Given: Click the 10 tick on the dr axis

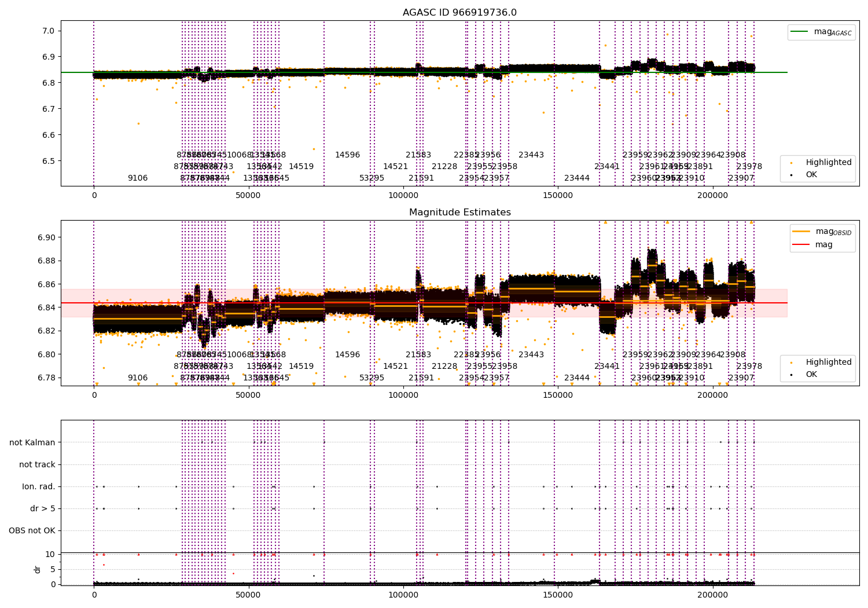Looking at the screenshot, I should [x=50, y=554].
